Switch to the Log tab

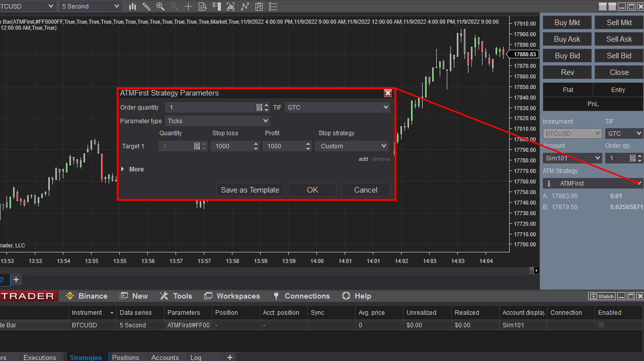tap(196, 357)
